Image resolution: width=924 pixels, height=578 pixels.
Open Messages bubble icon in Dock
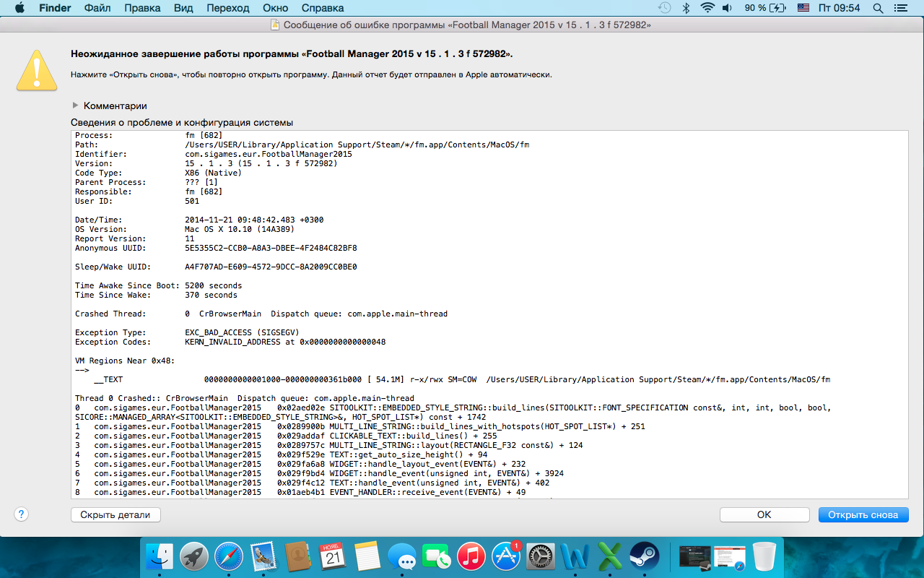pos(402,557)
